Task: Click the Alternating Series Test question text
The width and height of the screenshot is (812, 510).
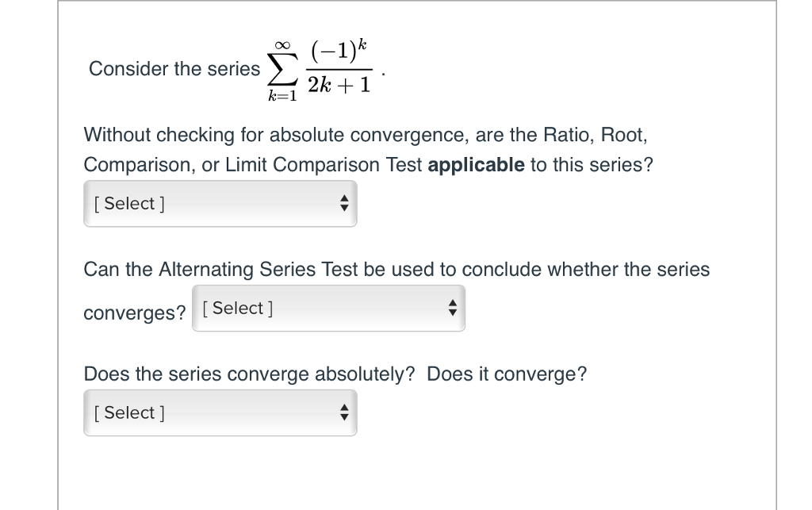Action: click(396, 270)
